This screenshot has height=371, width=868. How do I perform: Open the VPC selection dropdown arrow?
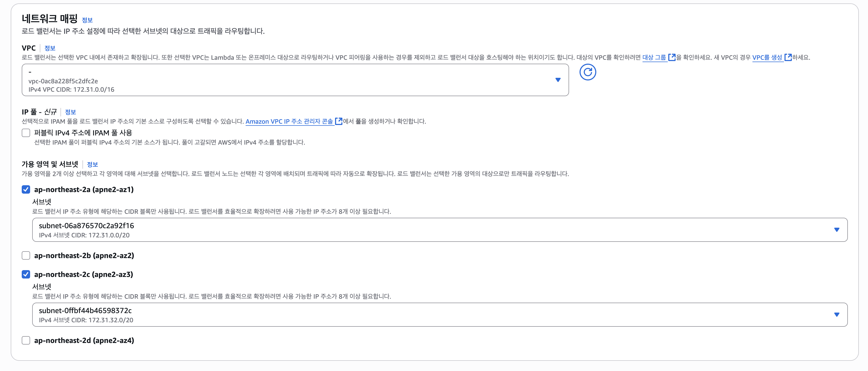pyautogui.click(x=558, y=80)
